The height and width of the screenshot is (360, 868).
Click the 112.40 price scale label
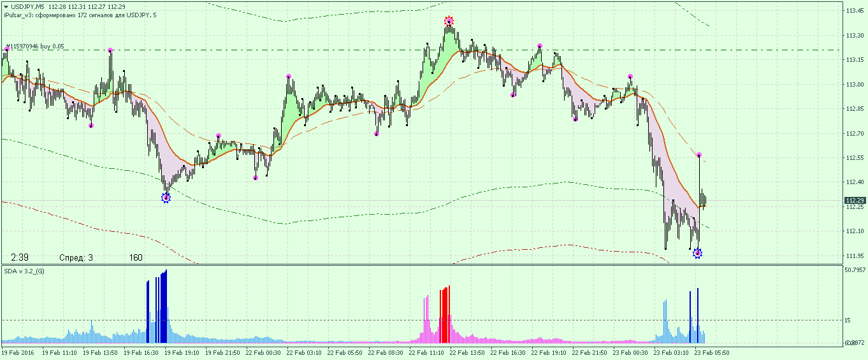pos(855,182)
